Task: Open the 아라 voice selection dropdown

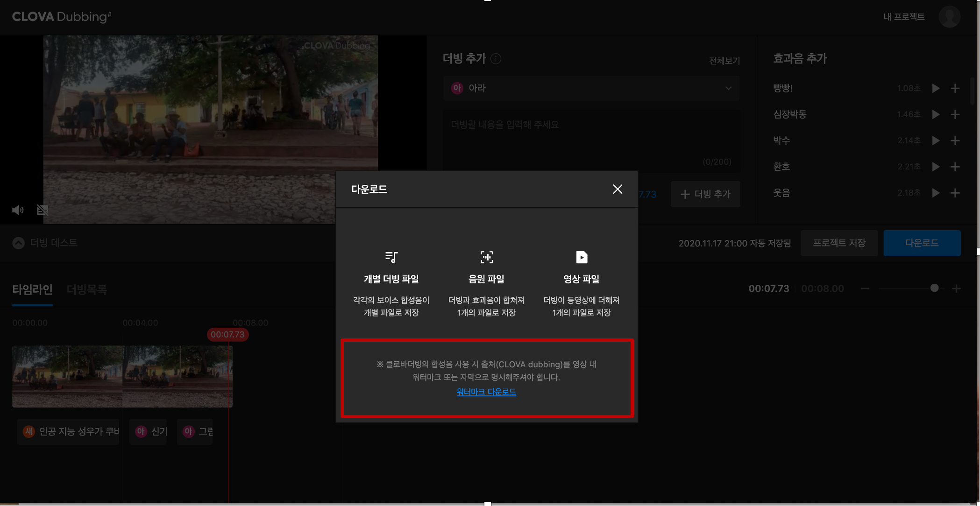Action: point(591,88)
